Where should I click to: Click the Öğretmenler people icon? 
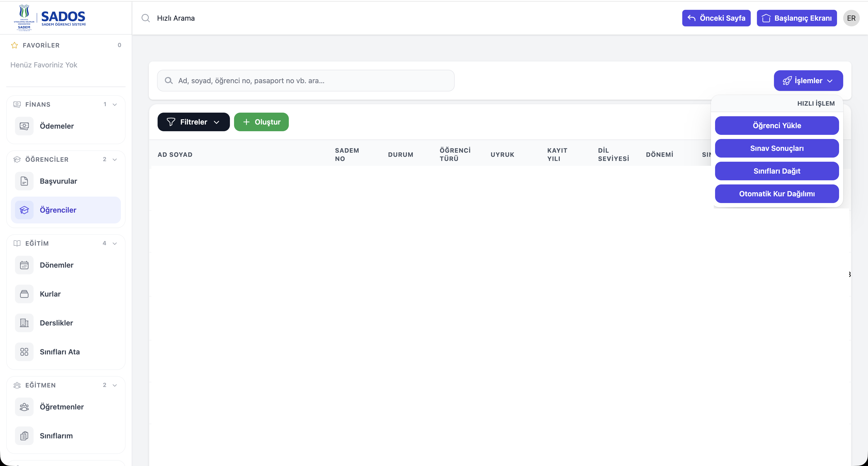pos(24,407)
